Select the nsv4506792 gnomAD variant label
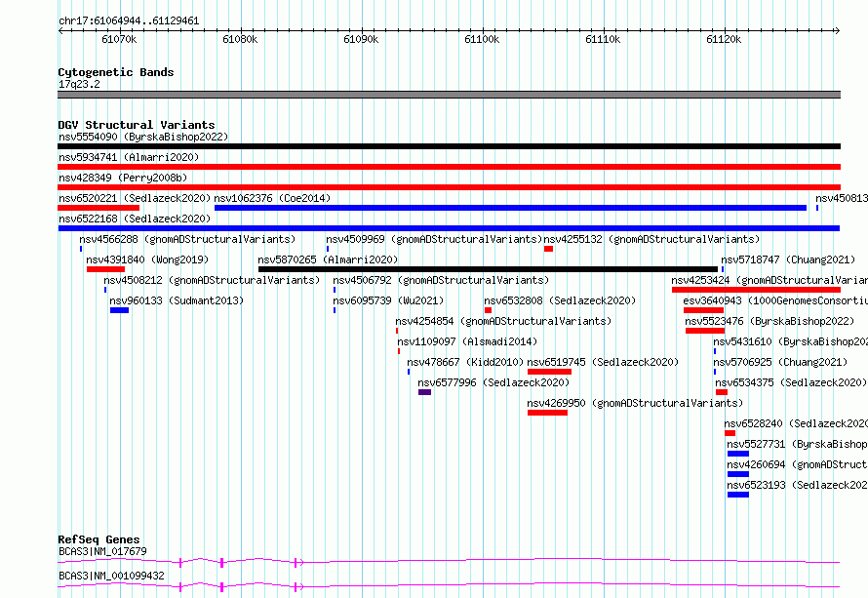868x598 pixels. pos(441,280)
